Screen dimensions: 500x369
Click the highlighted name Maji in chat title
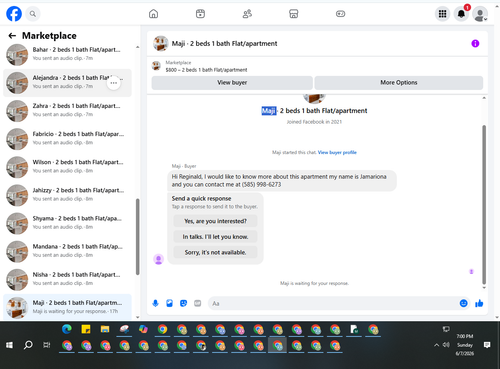point(269,111)
